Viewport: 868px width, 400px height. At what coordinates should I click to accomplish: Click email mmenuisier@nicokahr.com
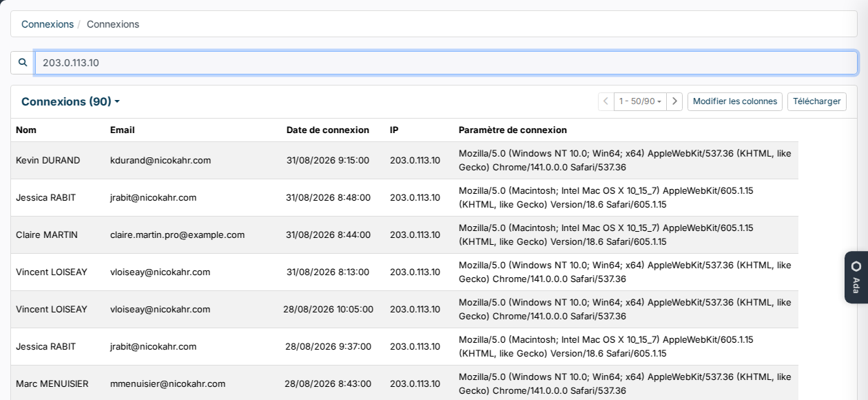tap(168, 383)
